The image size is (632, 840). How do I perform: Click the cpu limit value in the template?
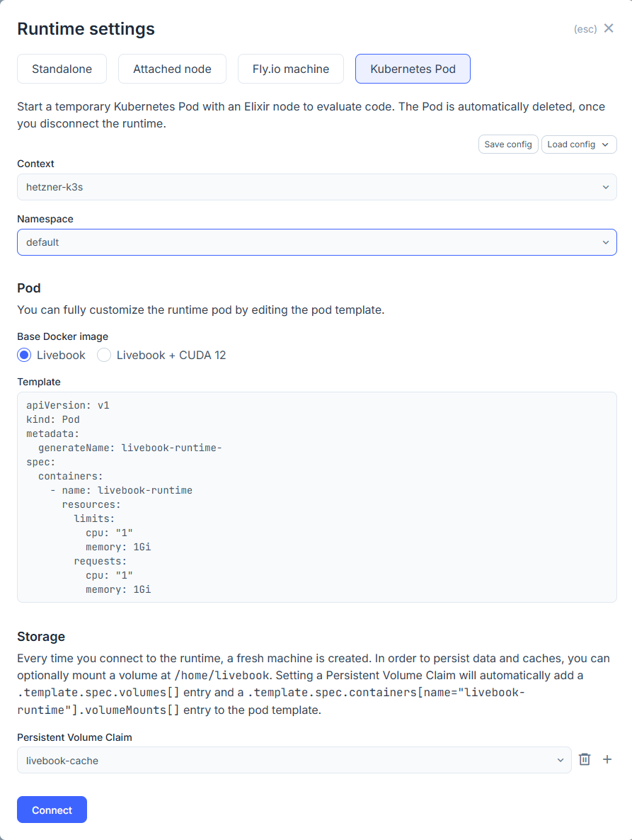pos(106,532)
